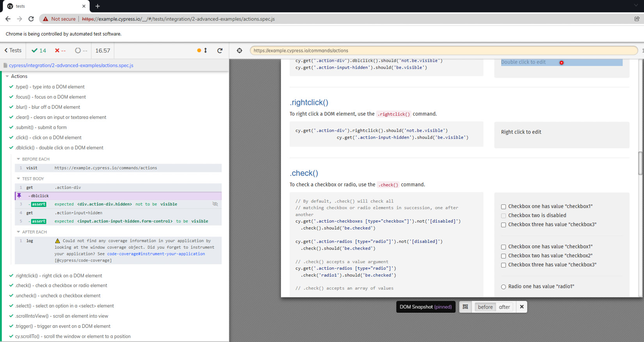Show the 'after' DOM snapshot
The height and width of the screenshot is (342, 644).
(x=504, y=307)
